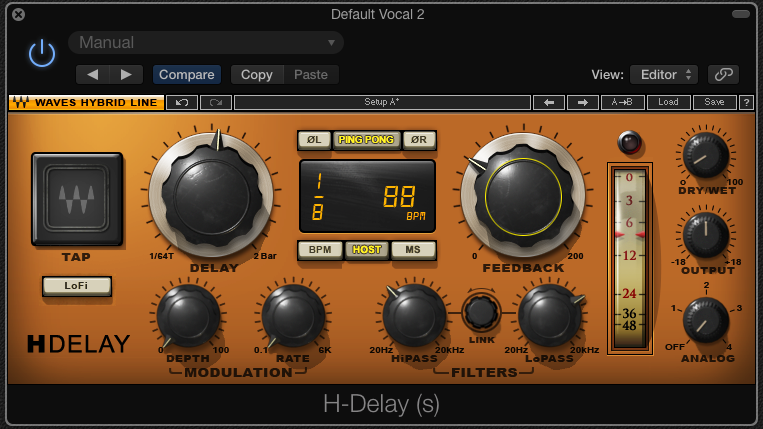This screenshot has height=429, width=763.
Task: Toggle left phase ØL button
Action: (314, 140)
